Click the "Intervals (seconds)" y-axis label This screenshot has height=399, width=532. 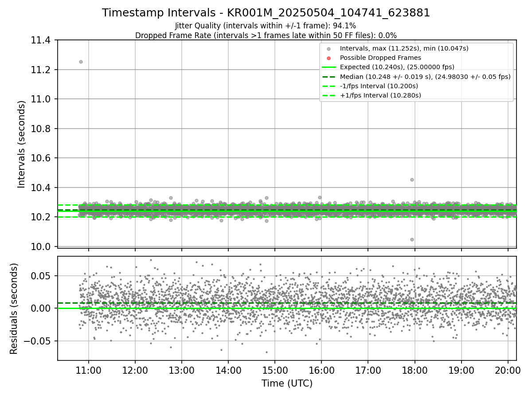pos(22,144)
